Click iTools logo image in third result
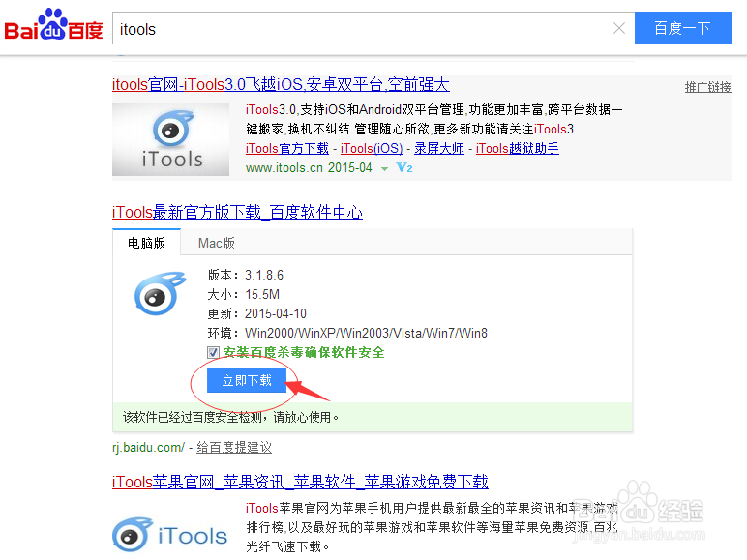The width and height of the screenshot is (747, 560). (x=169, y=535)
